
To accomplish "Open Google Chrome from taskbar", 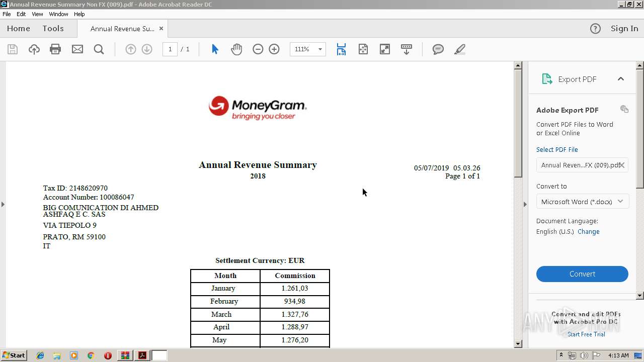I will tap(91, 355).
